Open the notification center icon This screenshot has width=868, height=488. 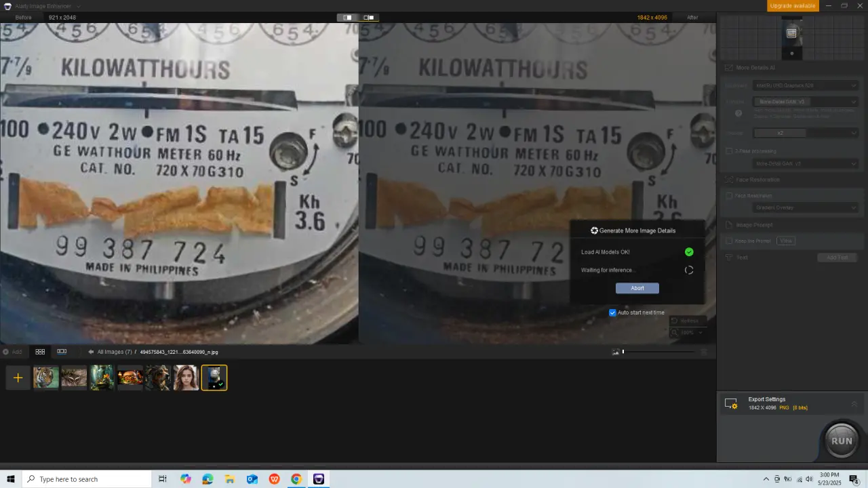click(x=854, y=479)
